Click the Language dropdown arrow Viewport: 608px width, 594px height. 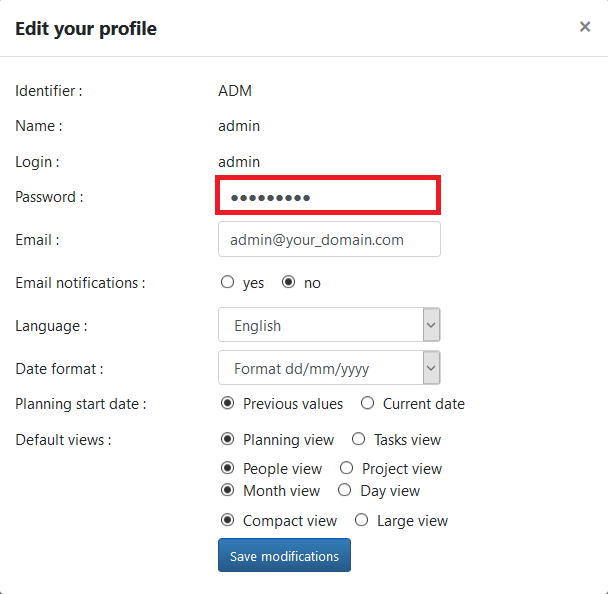coord(431,326)
